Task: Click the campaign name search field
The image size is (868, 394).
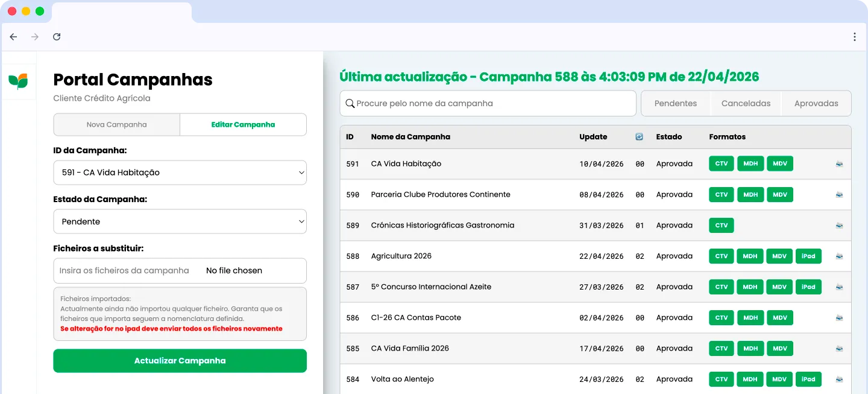Action: 488,103
